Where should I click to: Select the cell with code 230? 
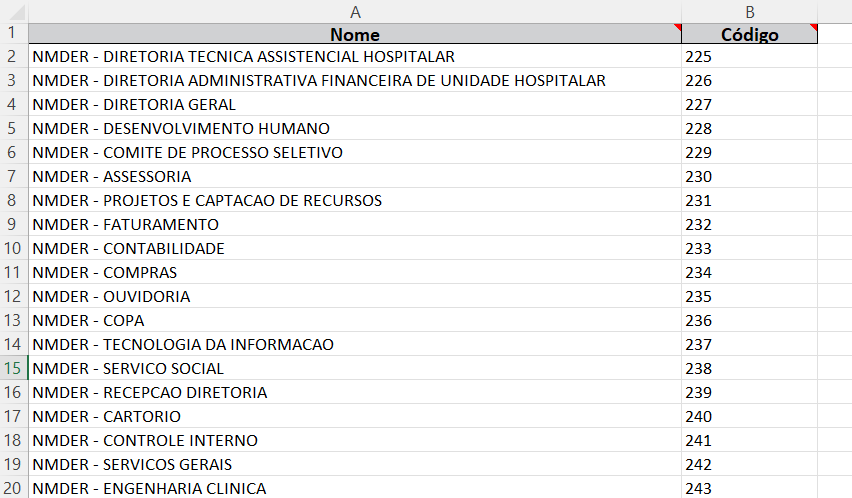[x=700, y=177]
